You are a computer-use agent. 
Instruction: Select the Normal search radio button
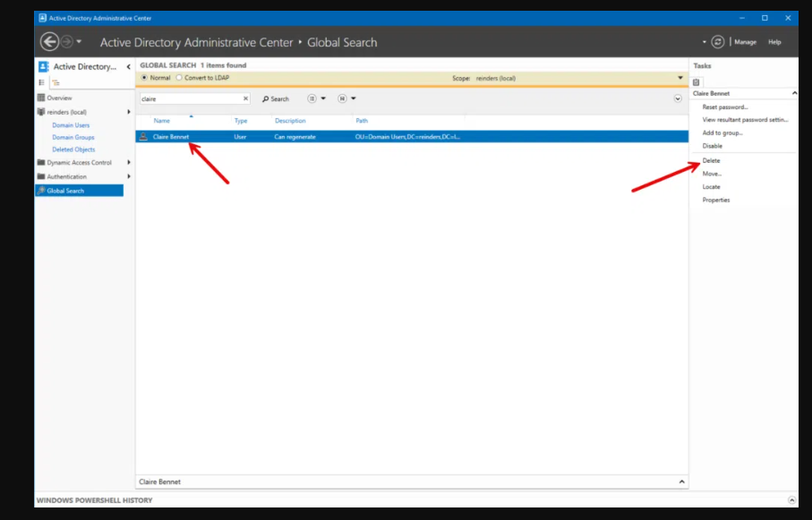point(144,78)
